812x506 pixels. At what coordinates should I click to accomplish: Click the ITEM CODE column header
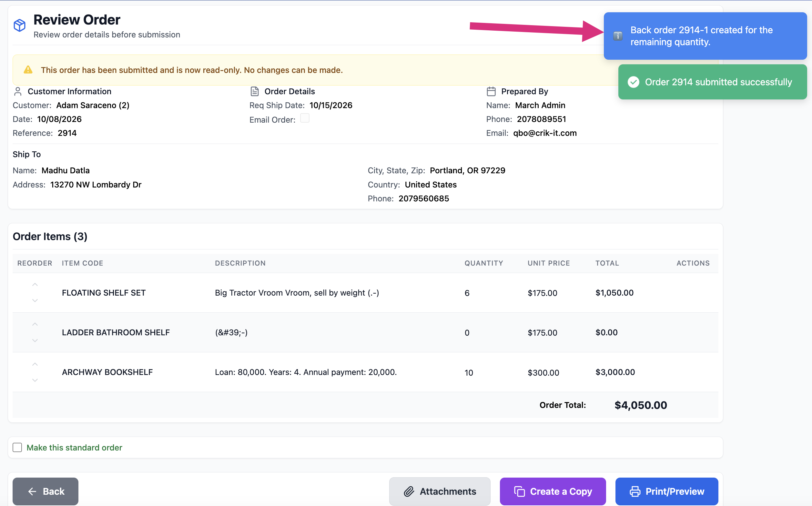82,263
